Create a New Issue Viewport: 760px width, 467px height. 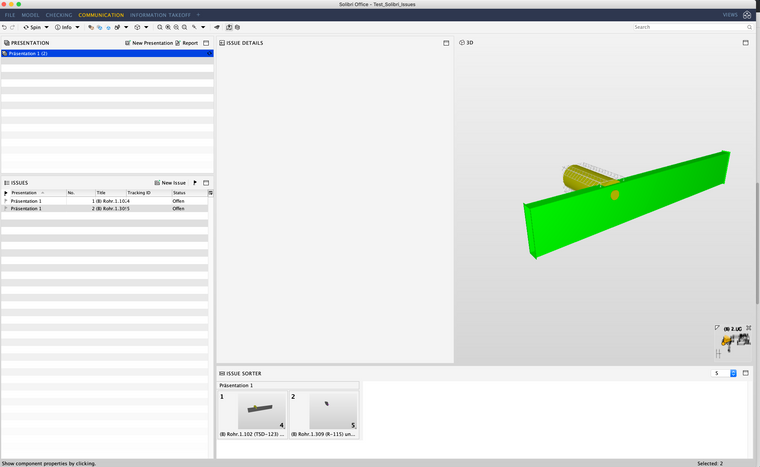click(170, 183)
